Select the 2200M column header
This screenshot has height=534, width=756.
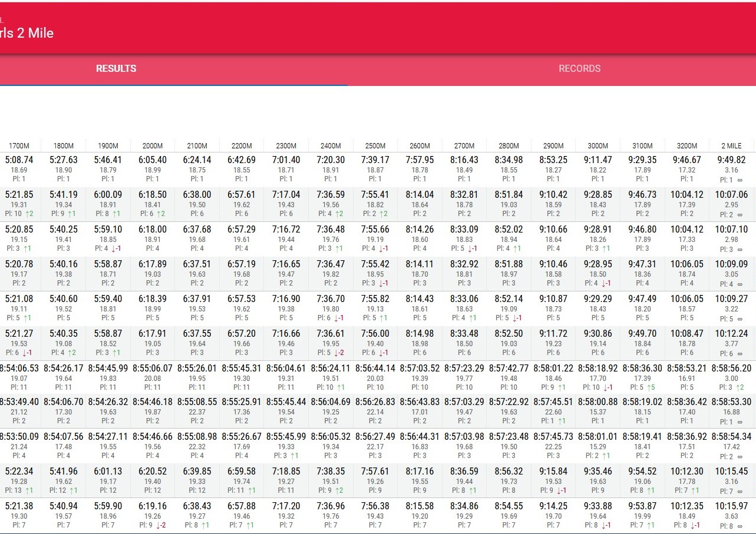tap(242, 146)
